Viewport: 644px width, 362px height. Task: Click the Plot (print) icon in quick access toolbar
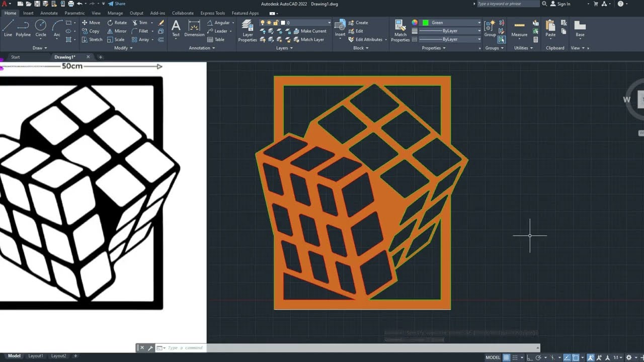tap(72, 4)
